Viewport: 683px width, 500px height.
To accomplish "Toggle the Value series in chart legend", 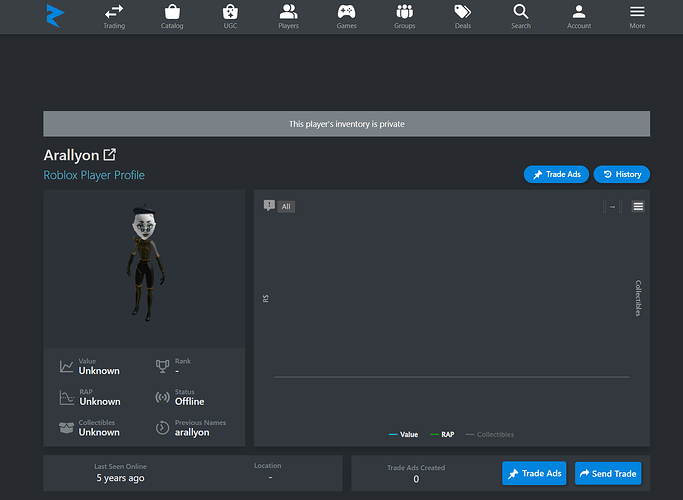I will point(403,434).
